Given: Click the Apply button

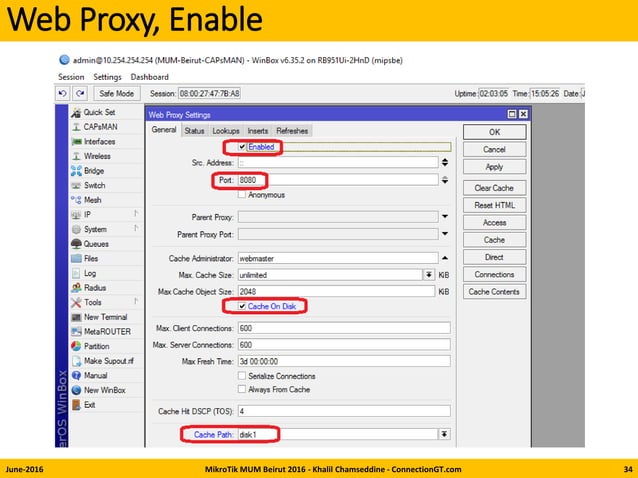Looking at the screenshot, I should click(x=494, y=167).
